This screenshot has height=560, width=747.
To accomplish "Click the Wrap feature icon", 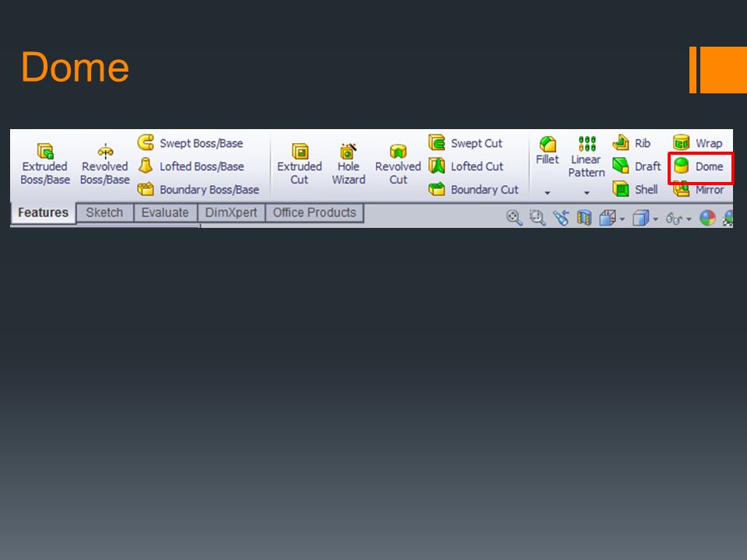I will click(682, 142).
